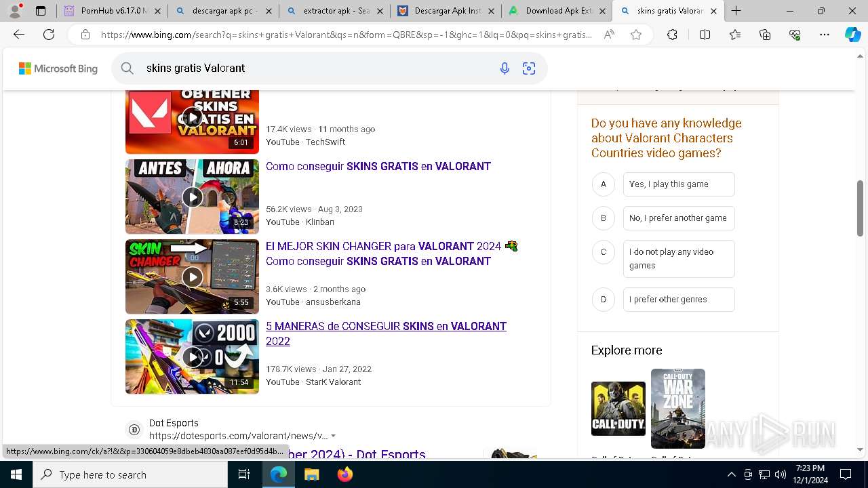Open browser Extensions puzzle icon
This screenshot has width=868, height=488.
click(672, 35)
